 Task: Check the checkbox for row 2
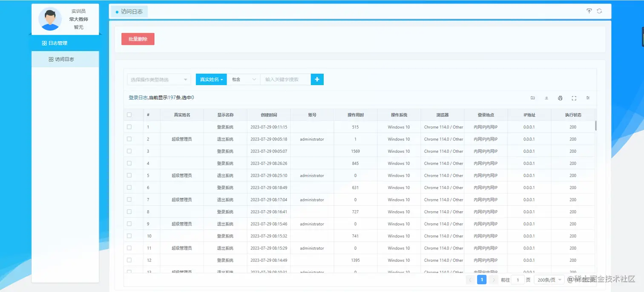(x=129, y=139)
